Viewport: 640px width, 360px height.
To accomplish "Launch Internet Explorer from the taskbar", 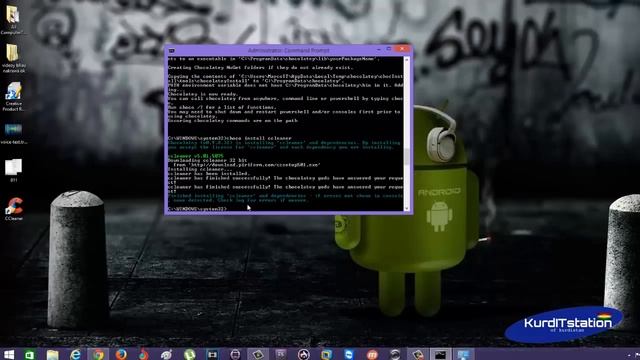I will point(75,354).
